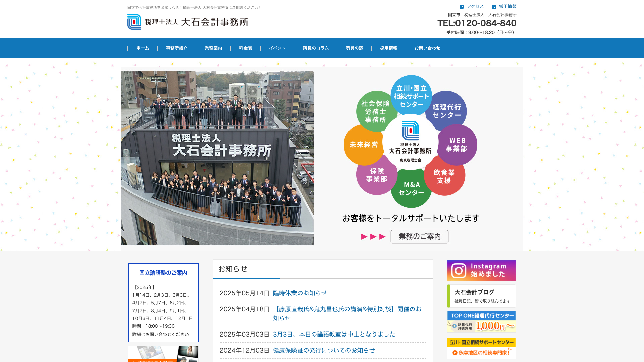Go to 料金表 menu item
Image resolution: width=644 pixels, height=362 pixels.
click(x=246, y=48)
